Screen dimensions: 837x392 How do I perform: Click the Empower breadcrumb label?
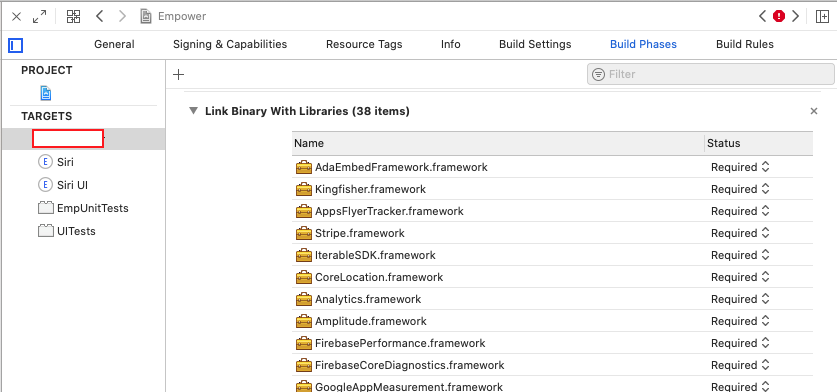click(182, 17)
